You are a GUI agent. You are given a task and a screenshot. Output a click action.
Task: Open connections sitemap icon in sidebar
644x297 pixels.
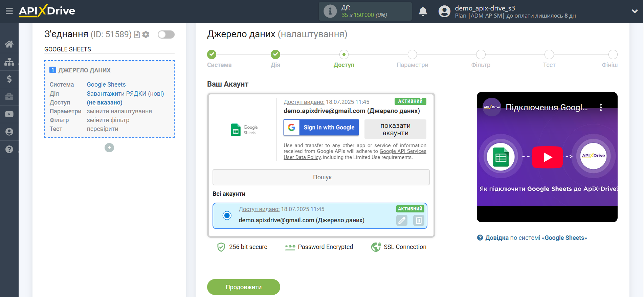tap(9, 62)
